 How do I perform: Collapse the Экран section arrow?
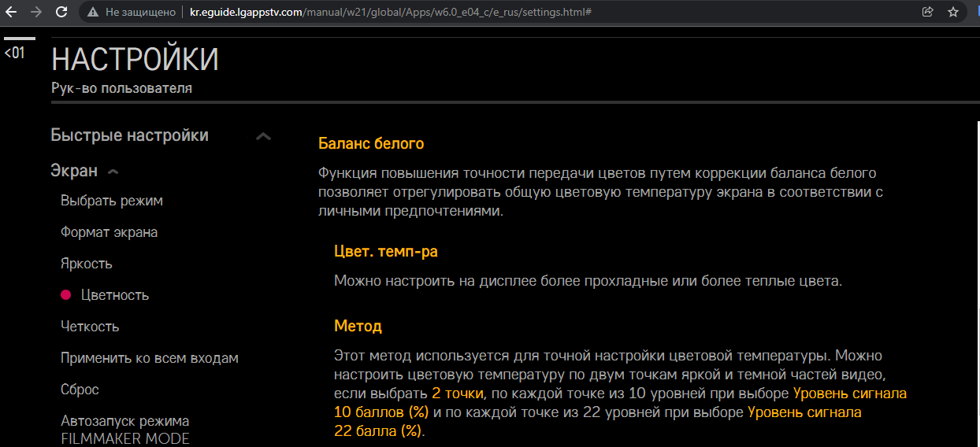click(x=113, y=172)
